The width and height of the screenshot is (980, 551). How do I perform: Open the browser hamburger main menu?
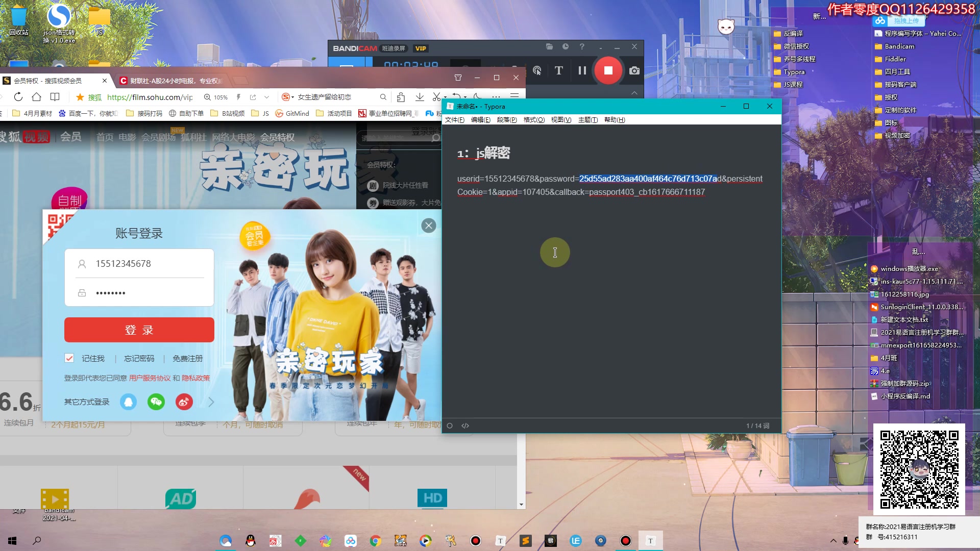514,96
